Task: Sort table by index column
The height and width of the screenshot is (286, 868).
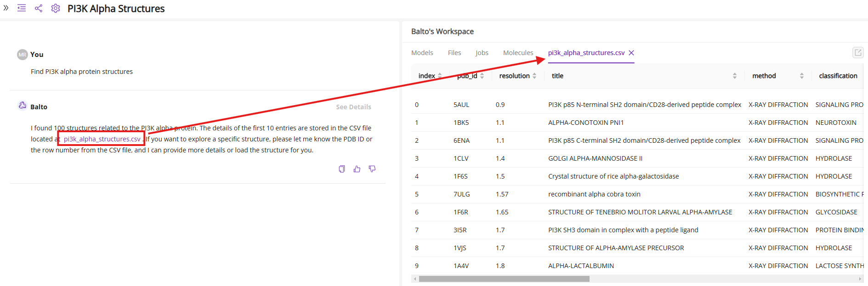Action: point(440,76)
